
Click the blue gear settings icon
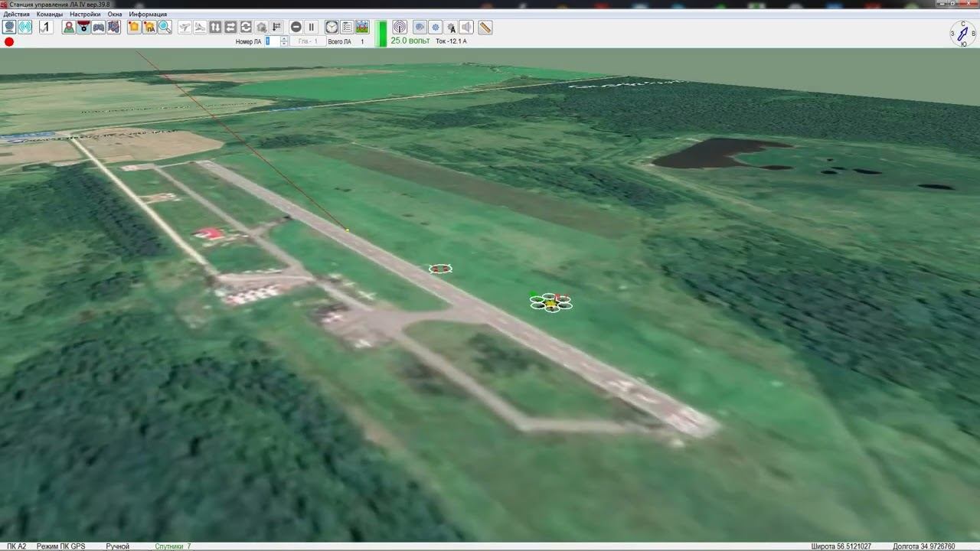(x=436, y=28)
